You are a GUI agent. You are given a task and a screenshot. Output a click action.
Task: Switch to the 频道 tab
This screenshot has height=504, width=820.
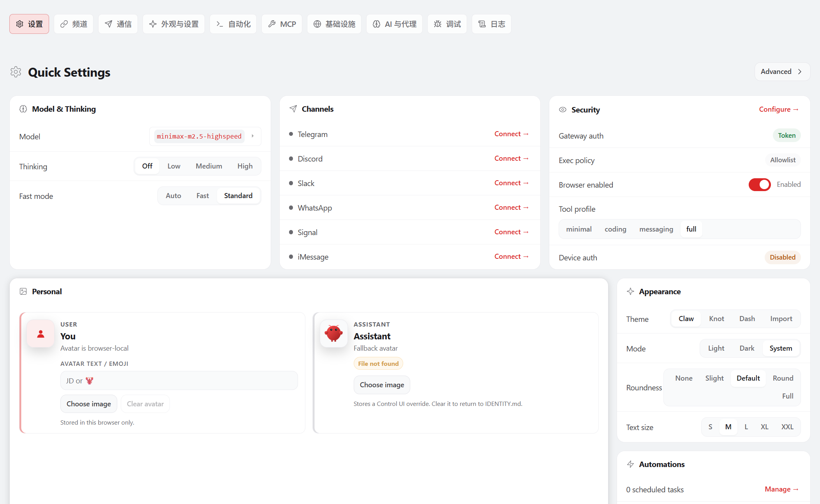(x=74, y=24)
